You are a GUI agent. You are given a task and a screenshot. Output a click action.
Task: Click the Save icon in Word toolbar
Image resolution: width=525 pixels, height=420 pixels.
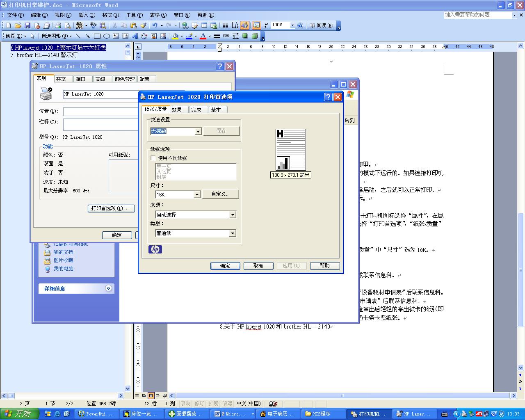27,25
